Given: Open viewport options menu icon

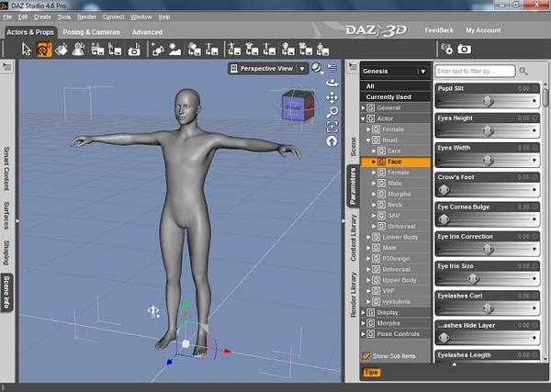Looking at the screenshot, I should point(332,67).
